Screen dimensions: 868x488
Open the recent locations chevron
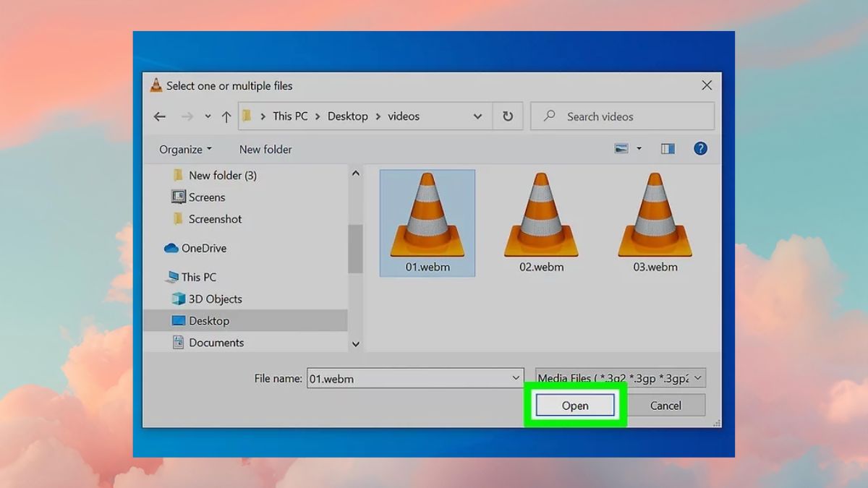click(208, 116)
